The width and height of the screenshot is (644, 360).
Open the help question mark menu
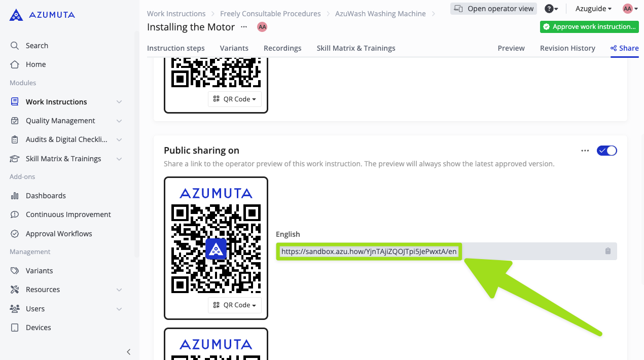tap(551, 9)
